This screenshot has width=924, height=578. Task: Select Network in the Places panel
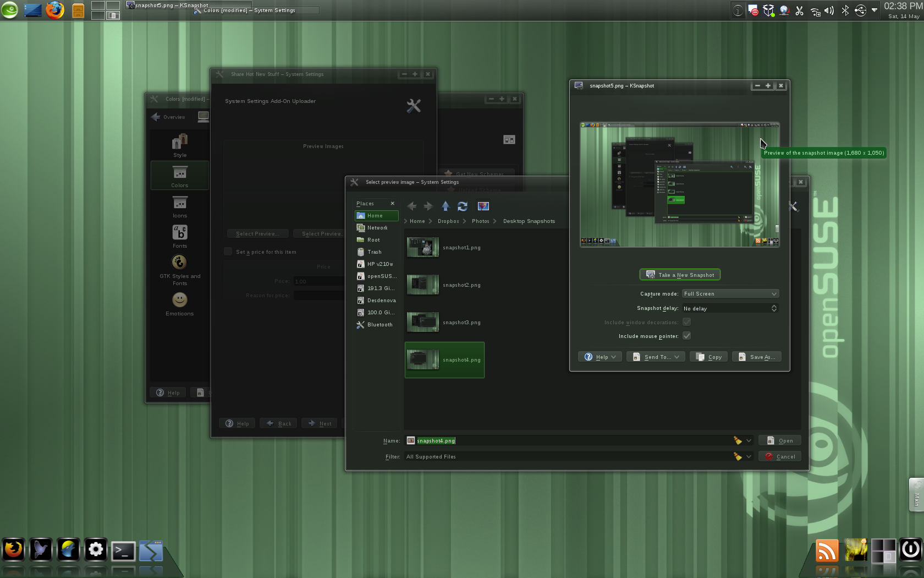[x=377, y=228]
